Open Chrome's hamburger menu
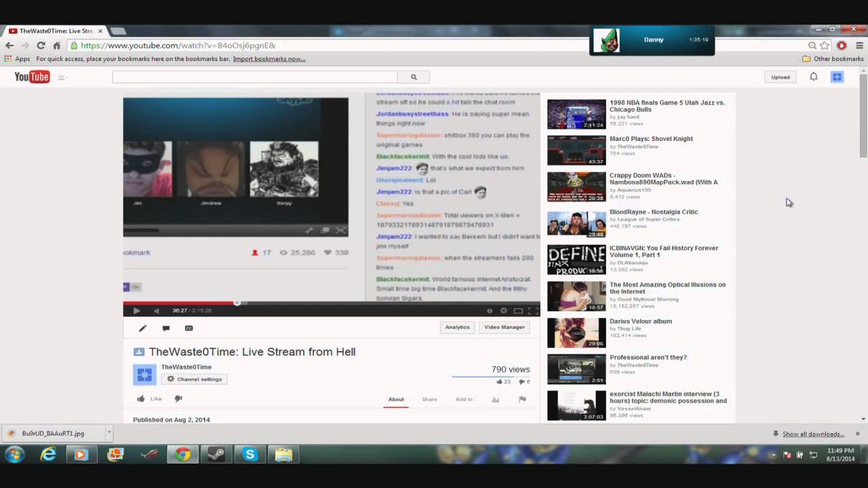868x488 pixels. coord(859,45)
